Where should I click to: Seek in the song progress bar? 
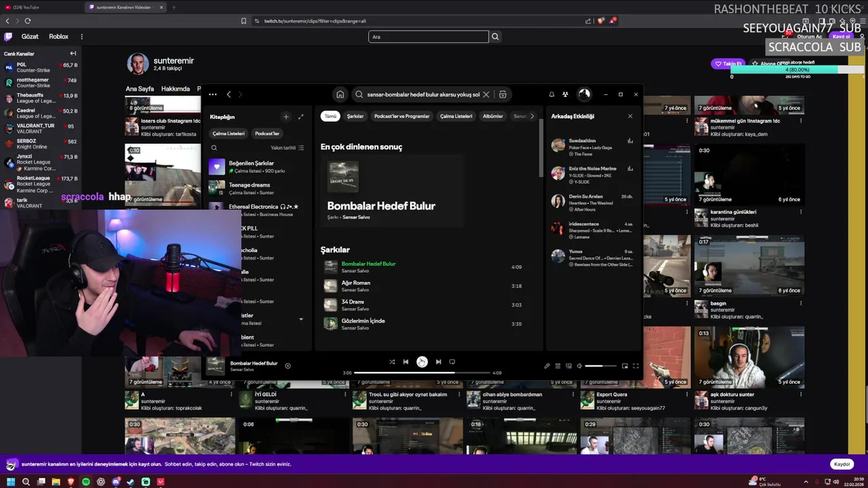422,373
